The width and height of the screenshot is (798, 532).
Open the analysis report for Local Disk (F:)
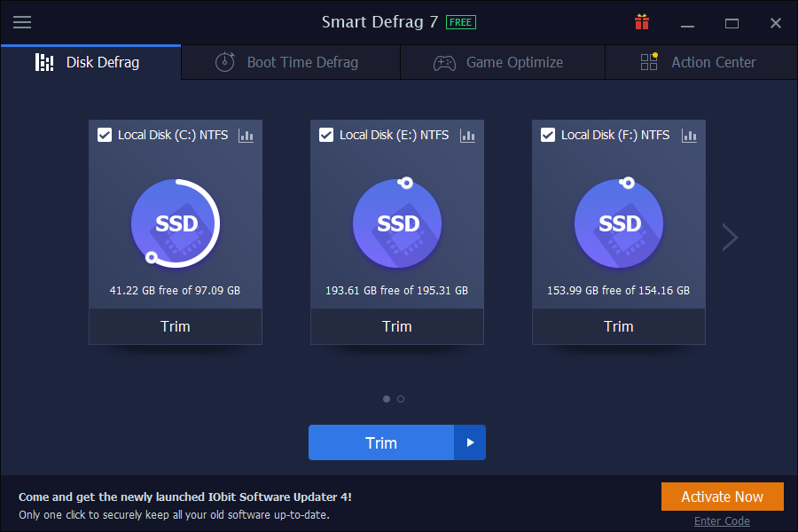point(689,135)
